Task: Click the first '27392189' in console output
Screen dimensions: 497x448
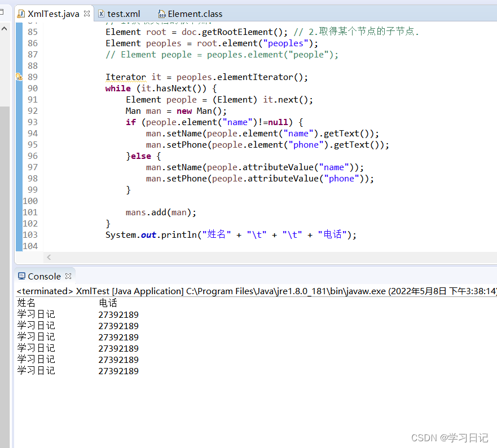Action: [118, 314]
